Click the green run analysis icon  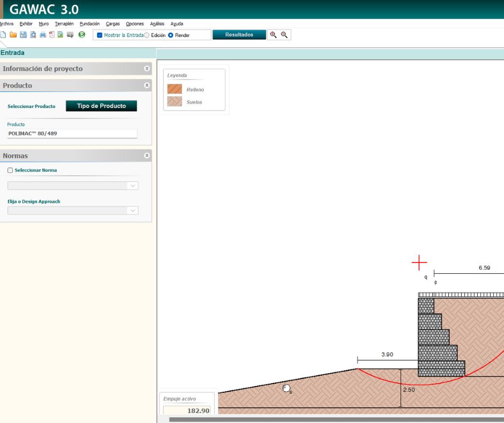click(82, 35)
